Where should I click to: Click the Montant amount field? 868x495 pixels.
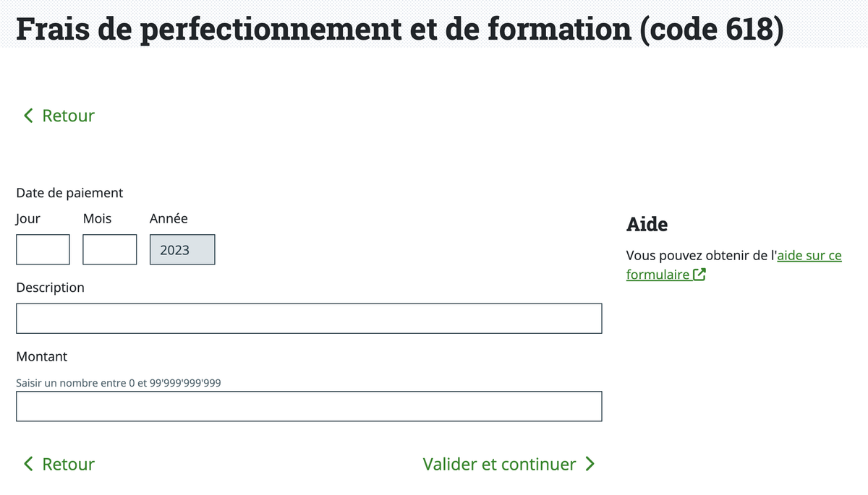(x=309, y=406)
